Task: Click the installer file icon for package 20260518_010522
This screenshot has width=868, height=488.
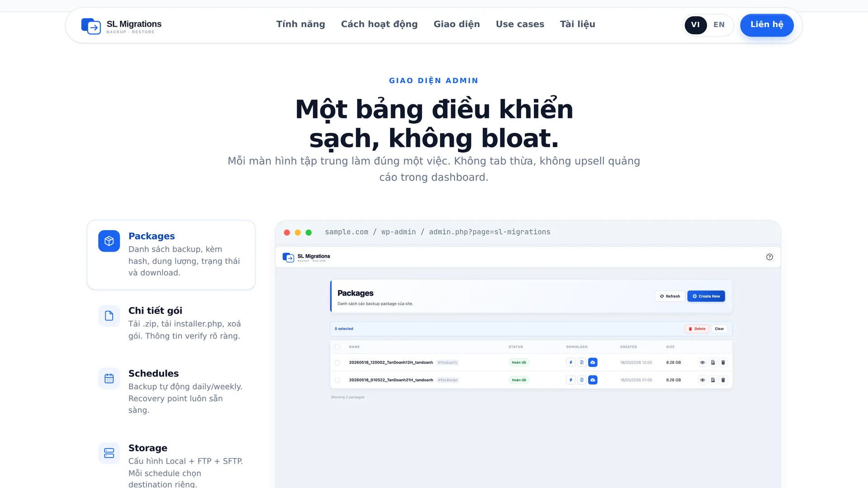Action: (582, 380)
